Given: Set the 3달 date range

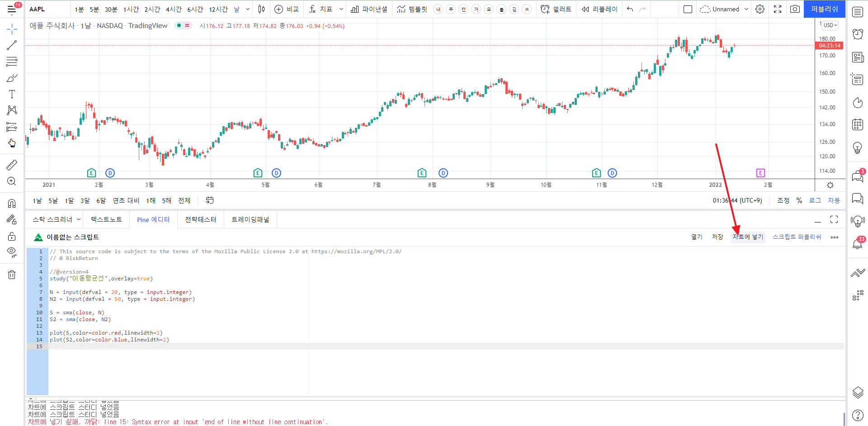Looking at the screenshot, I should 85,200.
